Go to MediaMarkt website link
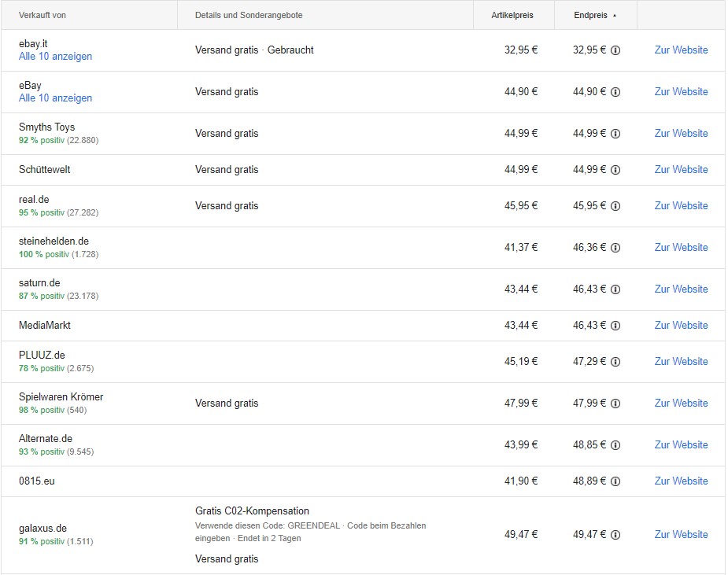The width and height of the screenshot is (728, 575). [681, 326]
